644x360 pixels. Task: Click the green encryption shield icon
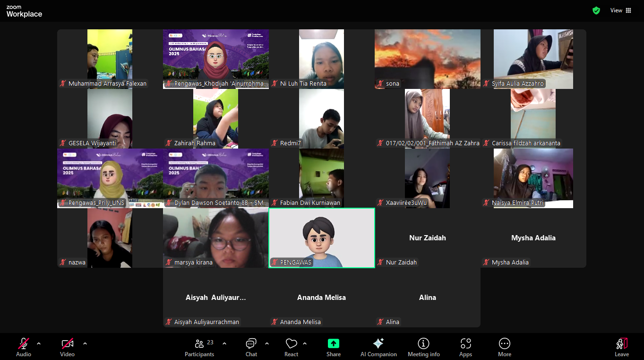pyautogui.click(x=596, y=10)
